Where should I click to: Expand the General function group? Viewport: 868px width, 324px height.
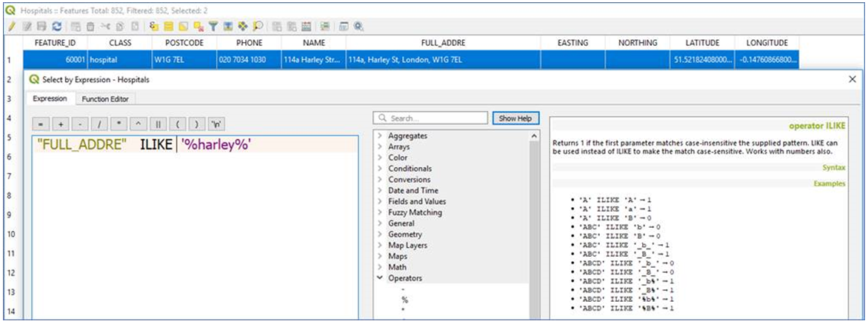[x=379, y=223]
